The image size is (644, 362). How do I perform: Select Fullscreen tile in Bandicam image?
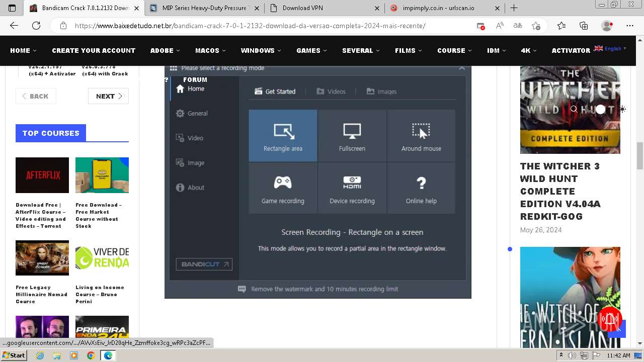click(352, 136)
